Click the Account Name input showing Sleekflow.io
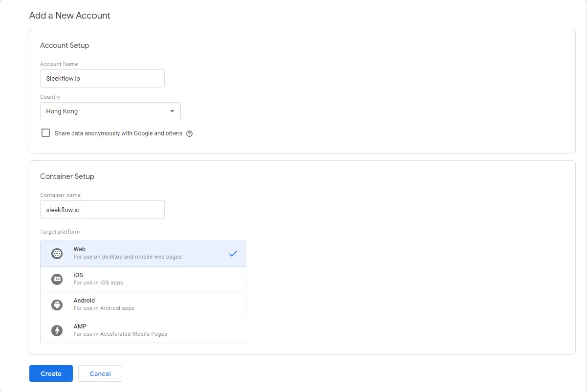 102,78
